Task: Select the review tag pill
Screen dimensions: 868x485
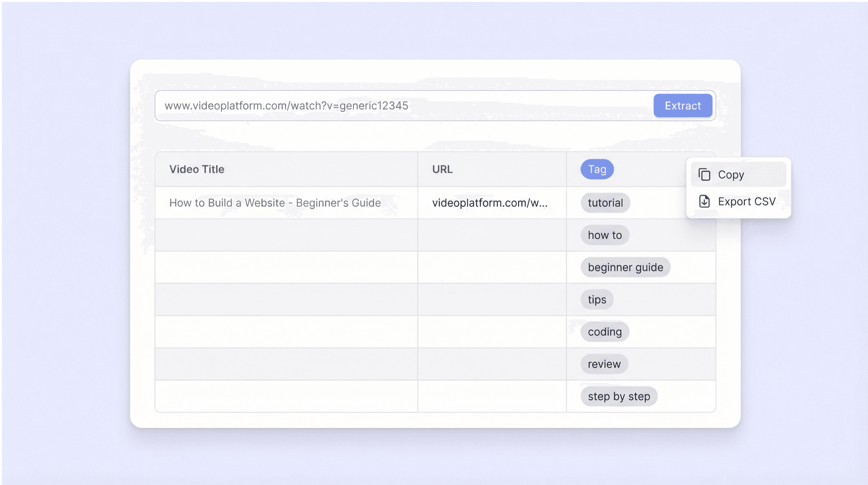Action: pos(604,364)
